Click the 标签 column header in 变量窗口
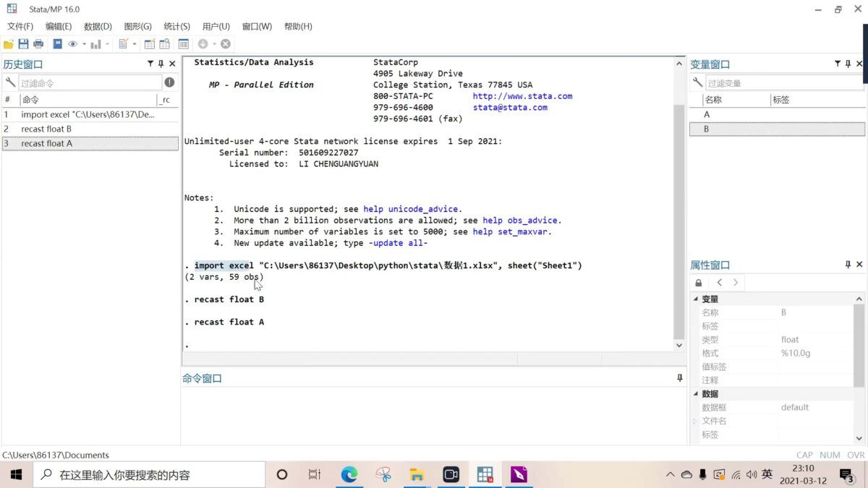Viewport: 868px width, 488px height. [817, 100]
